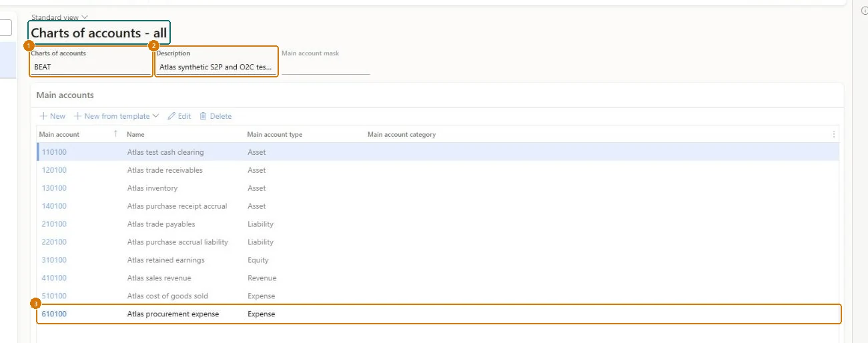Click the Description field with Atlas synthetic text
Image resolution: width=868 pixels, height=343 pixels.
coord(216,67)
